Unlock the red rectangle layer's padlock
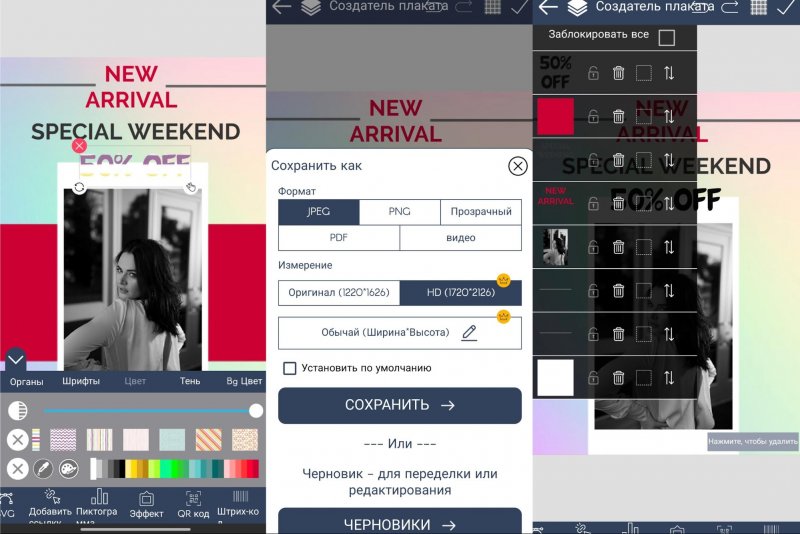This screenshot has height=534, width=800. pos(593,116)
